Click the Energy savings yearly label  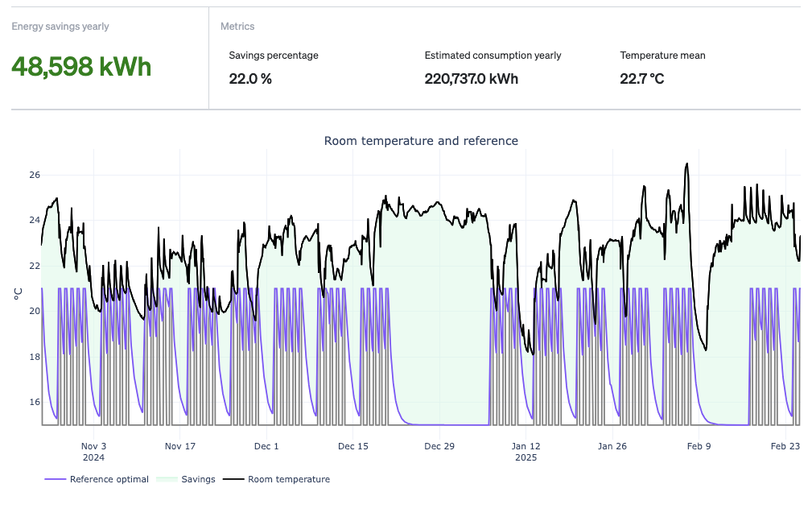tap(60, 27)
